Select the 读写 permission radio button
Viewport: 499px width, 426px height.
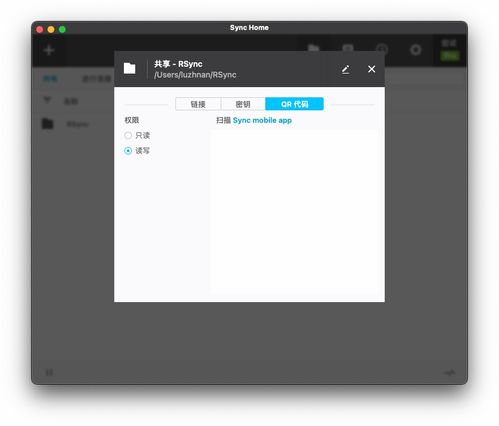click(x=128, y=151)
